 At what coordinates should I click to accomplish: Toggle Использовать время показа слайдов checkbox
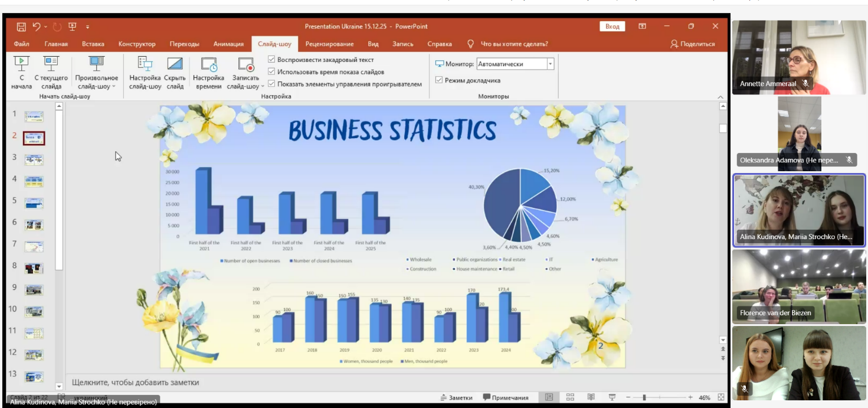point(271,72)
